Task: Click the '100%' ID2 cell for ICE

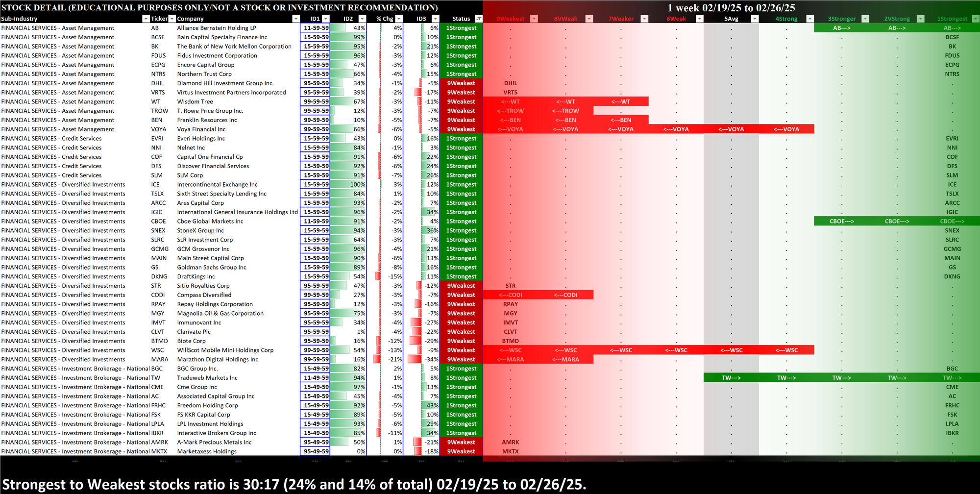Action: [348, 184]
